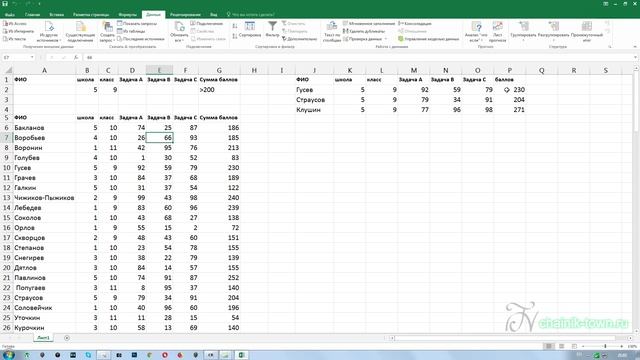Switch to the Insert (Вставка) tab
The height and width of the screenshot is (360, 640).
click(56, 15)
